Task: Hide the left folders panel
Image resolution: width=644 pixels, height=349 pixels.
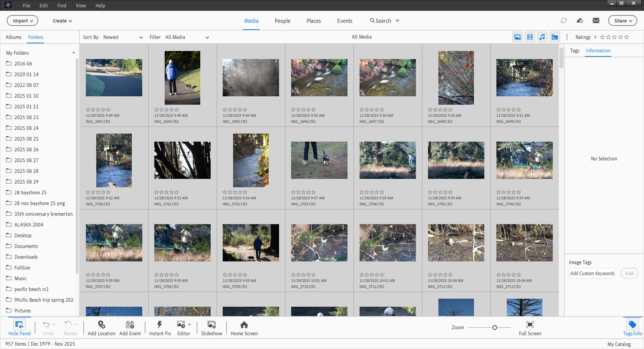Action: tap(19, 328)
